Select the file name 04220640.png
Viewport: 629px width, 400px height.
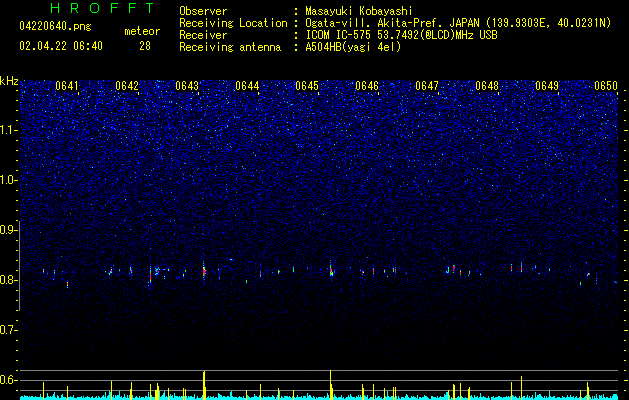55,27
